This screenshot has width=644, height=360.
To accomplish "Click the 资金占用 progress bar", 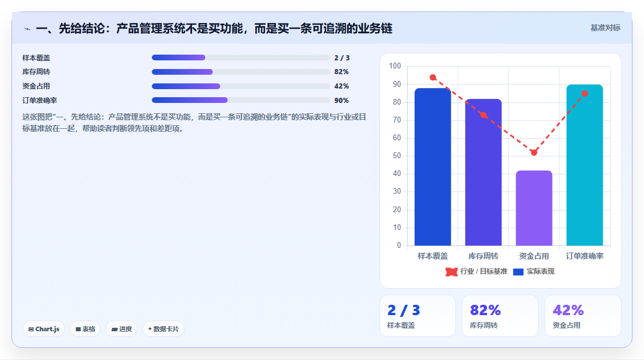I will click(x=241, y=86).
